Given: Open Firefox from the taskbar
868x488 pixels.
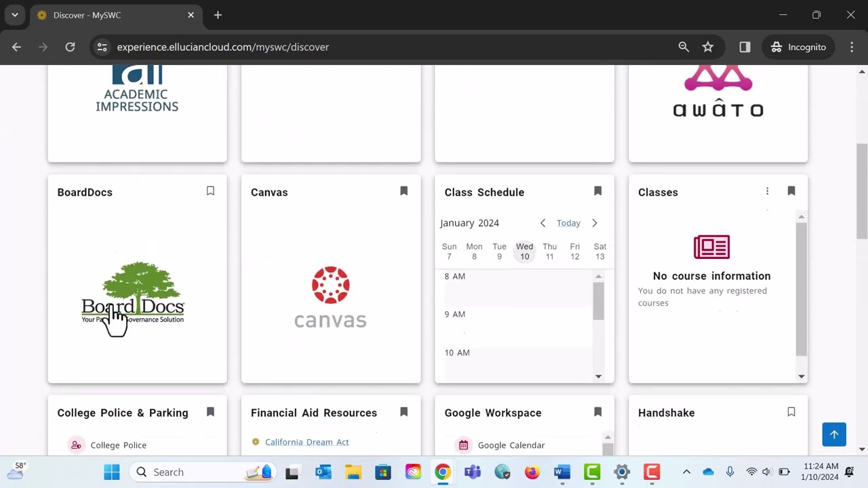Looking at the screenshot, I should point(532,472).
